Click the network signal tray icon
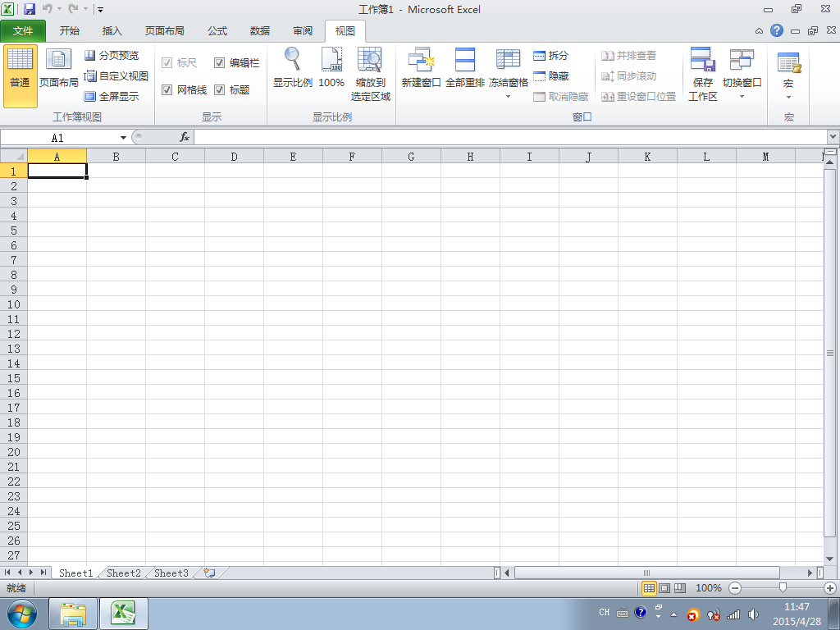840x630 pixels. coord(733,614)
